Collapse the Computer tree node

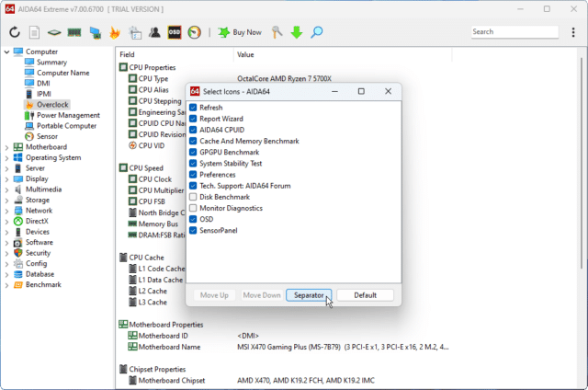point(6,52)
